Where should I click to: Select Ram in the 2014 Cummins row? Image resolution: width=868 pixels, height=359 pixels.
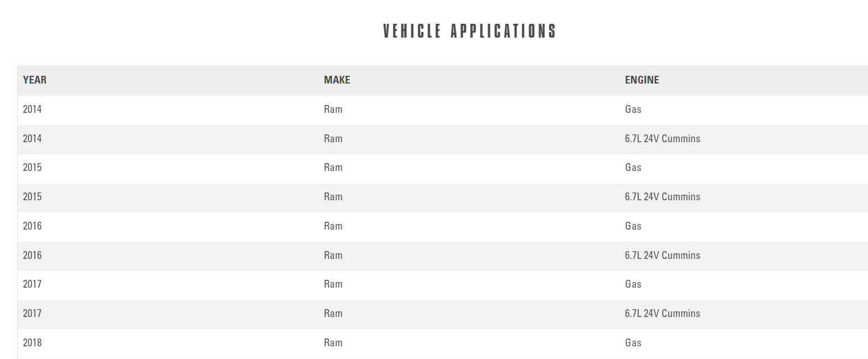333,139
